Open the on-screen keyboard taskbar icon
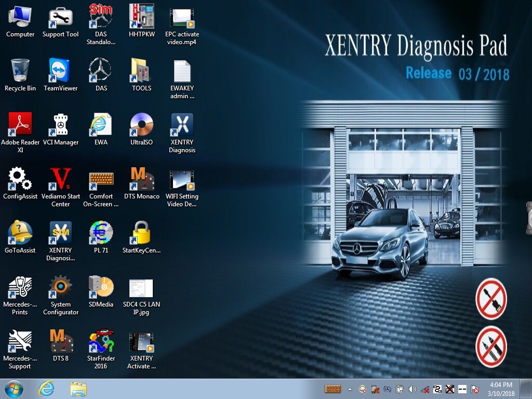 tap(333, 389)
